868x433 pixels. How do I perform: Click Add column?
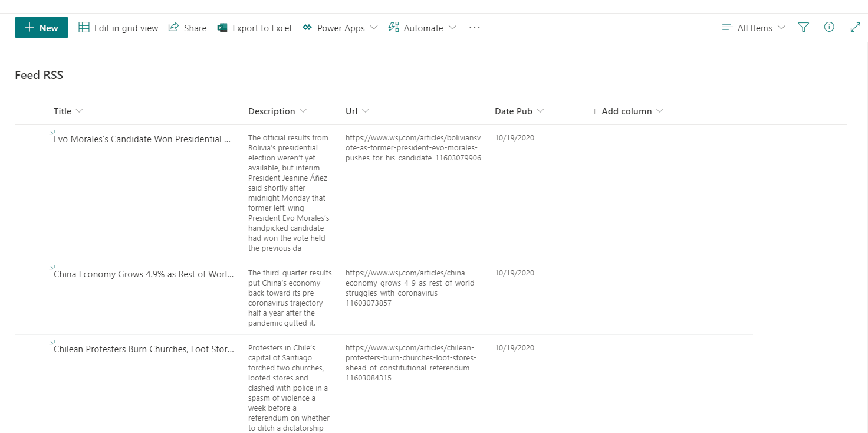(627, 111)
